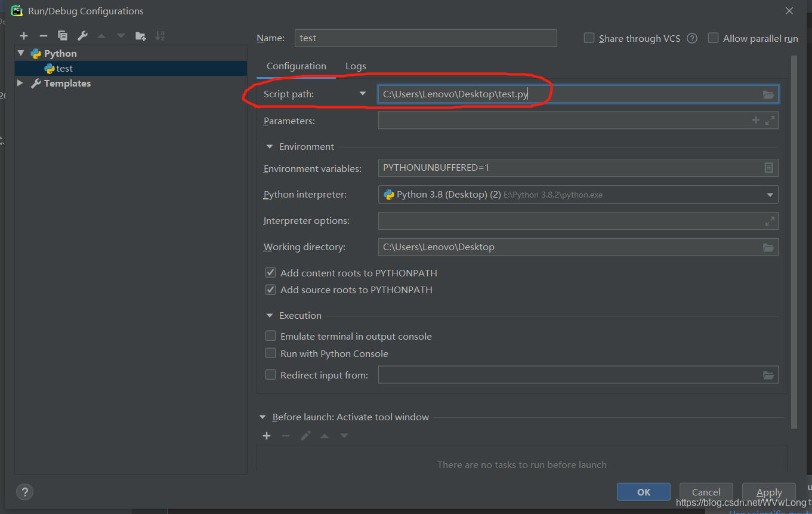Screen dimensions: 812x514
Task: Expand the Templates tree node
Action: pyautogui.click(x=21, y=83)
